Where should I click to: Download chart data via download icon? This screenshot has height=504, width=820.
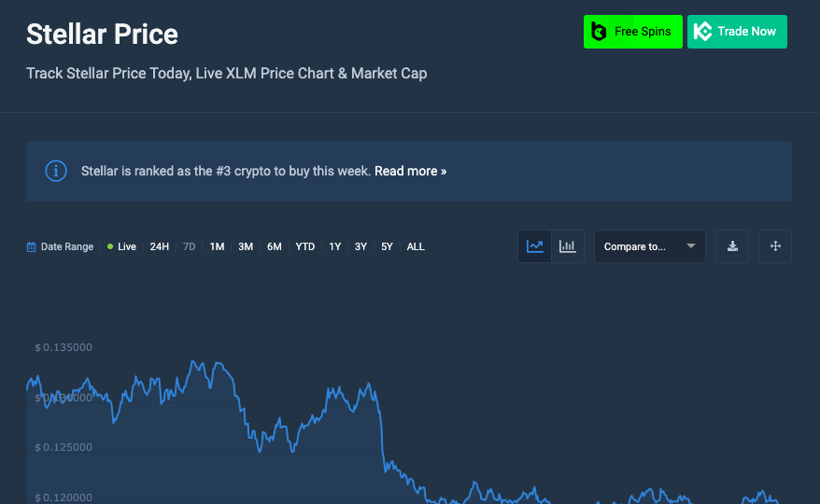(732, 246)
